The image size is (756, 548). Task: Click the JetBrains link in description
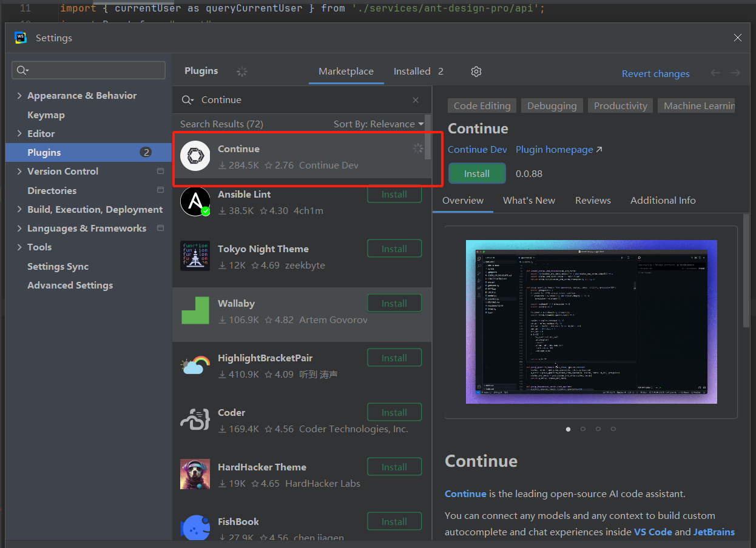click(714, 532)
